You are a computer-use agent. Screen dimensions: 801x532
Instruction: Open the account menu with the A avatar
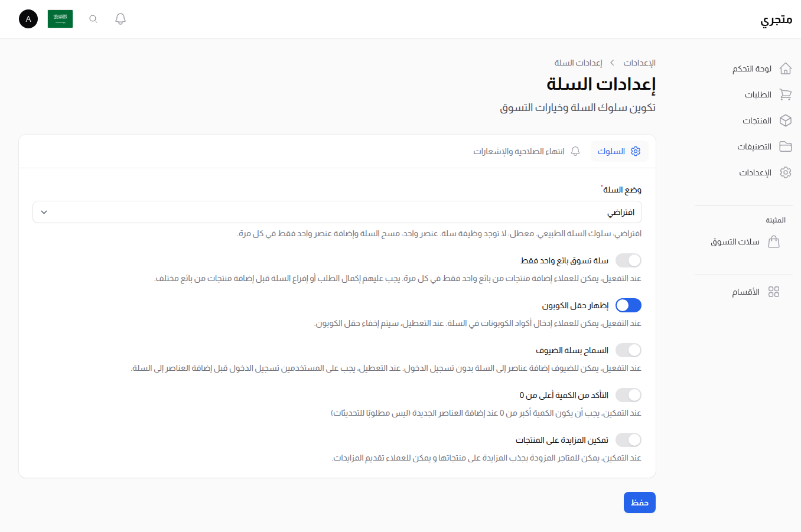coord(28,19)
